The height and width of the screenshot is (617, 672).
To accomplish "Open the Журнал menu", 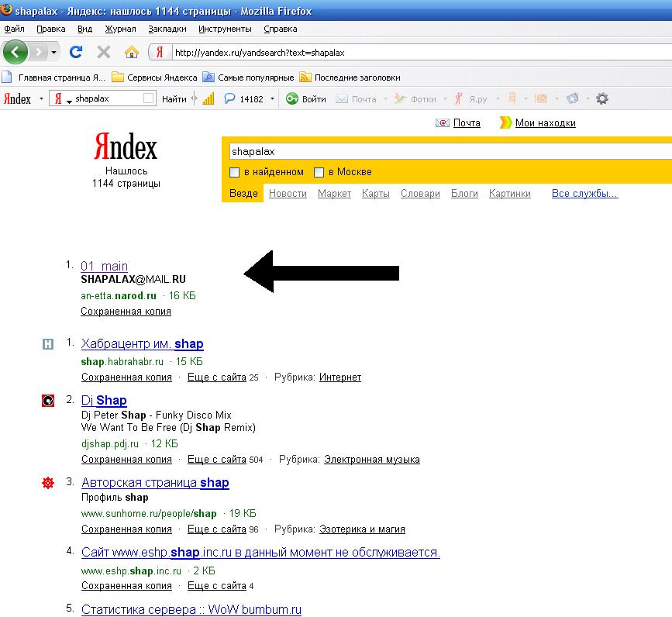I will [x=120, y=29].
